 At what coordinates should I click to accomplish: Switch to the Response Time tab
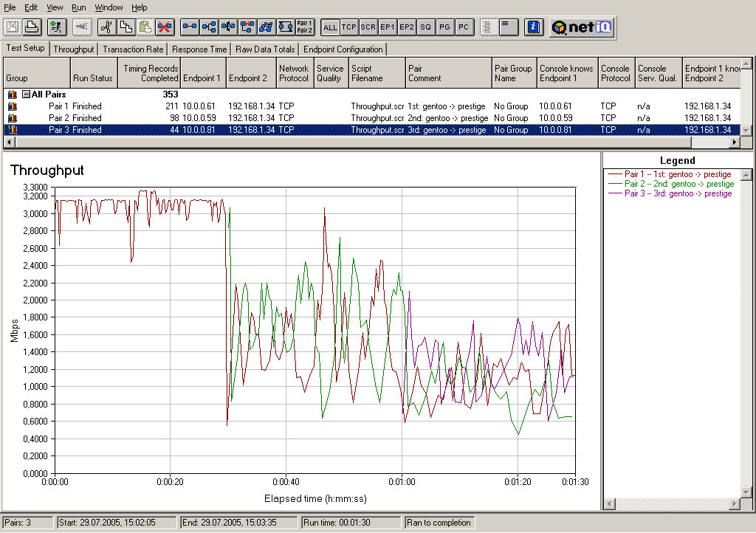[x=199, y=49]
